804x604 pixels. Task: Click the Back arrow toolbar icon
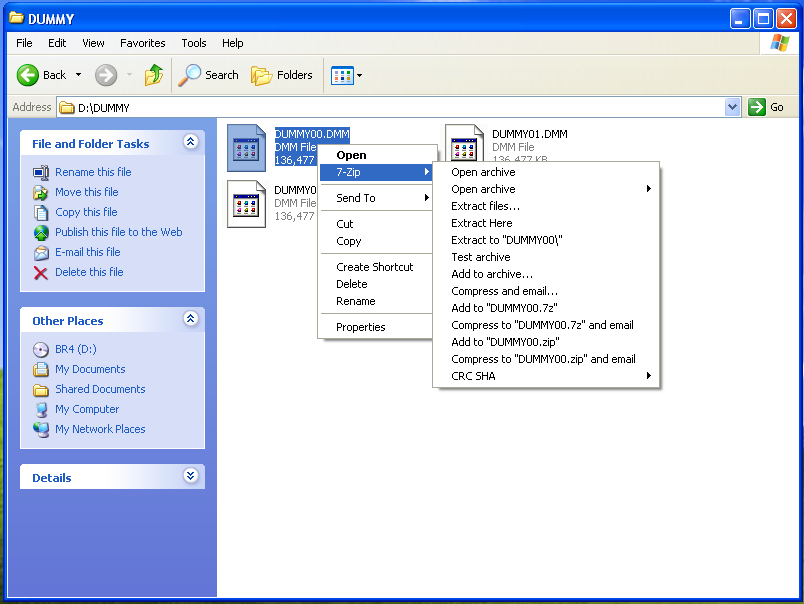coord(29,75)
